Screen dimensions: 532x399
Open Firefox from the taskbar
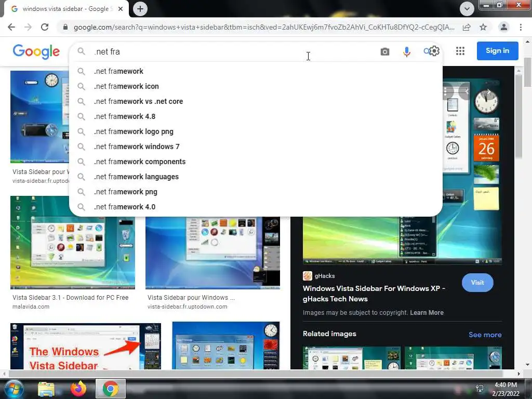click(x=78, y=389)
